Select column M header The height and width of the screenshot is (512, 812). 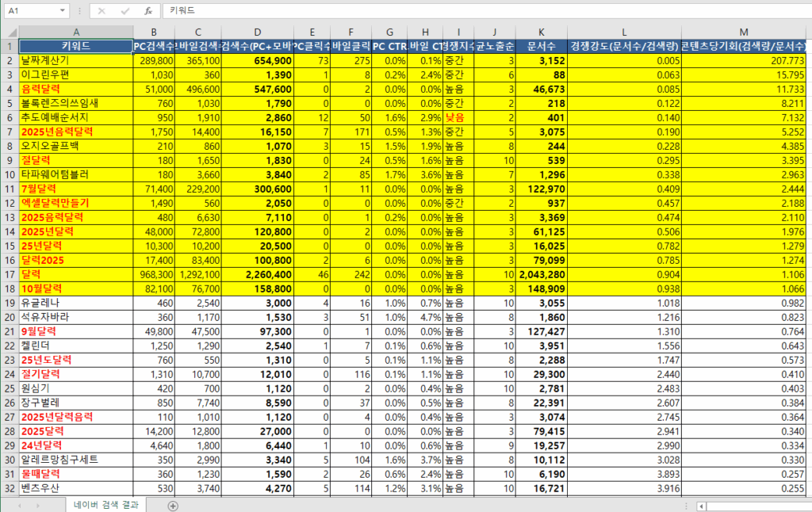[744, 32]
